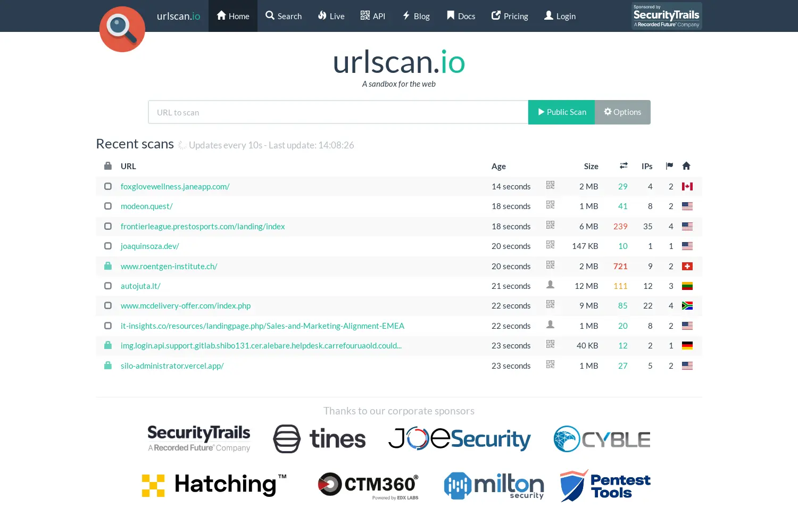
Task: Open the JoeSecurity sponsor logo
Action: click(x=459, y=439)
